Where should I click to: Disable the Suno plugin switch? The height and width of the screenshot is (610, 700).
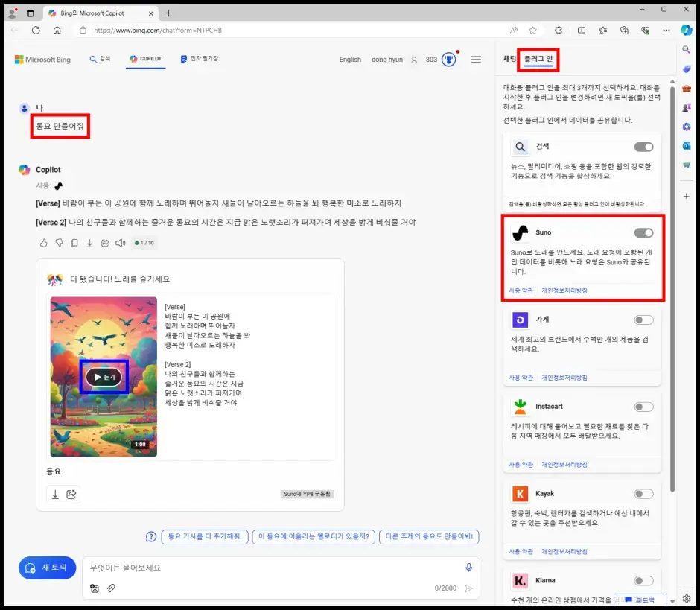[x=643, y=232]
